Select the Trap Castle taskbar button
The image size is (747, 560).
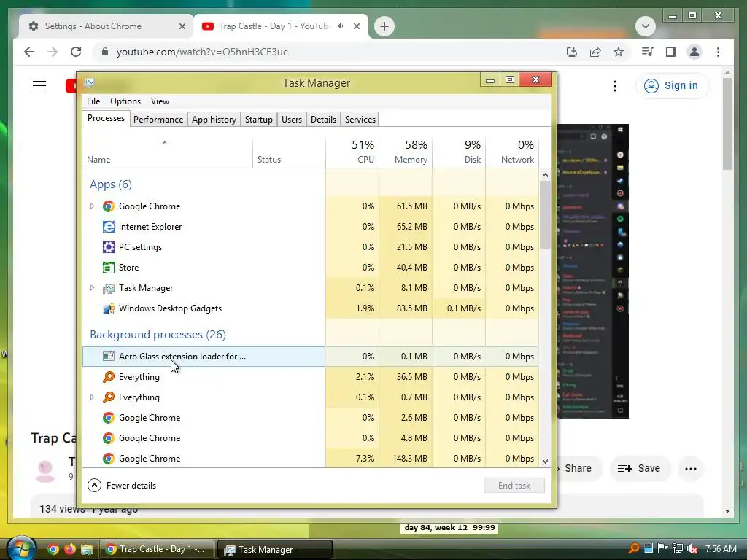point(157,550)
